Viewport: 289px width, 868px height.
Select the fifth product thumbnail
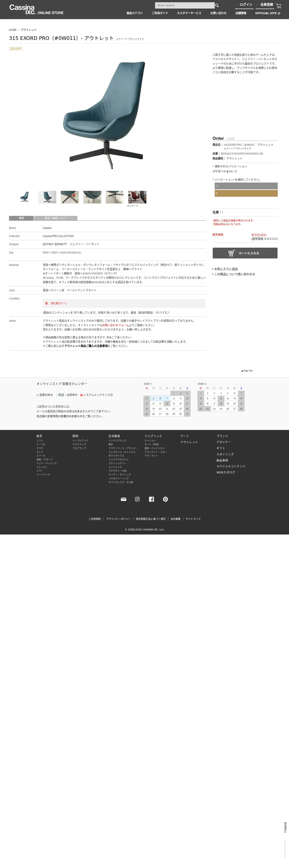click(x=115, y=197)
